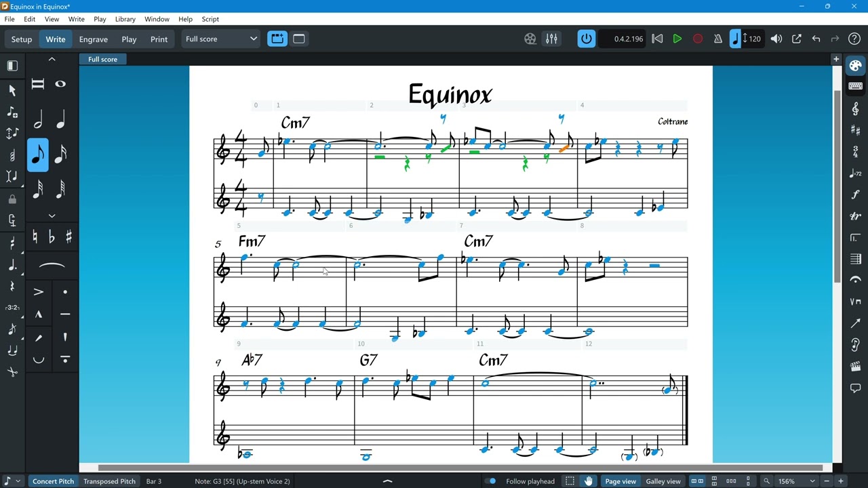Select the whole note duration

(60, 84)
